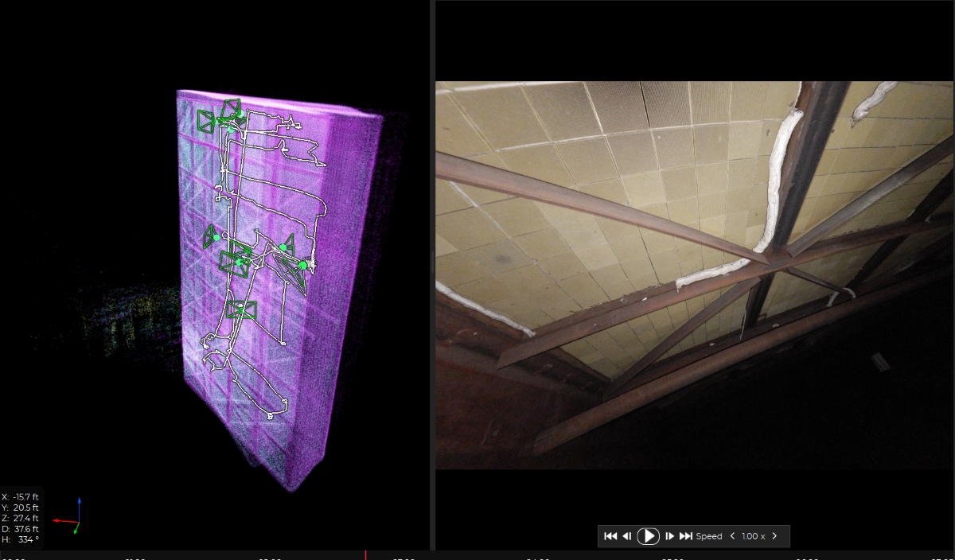Viewport: 955px width, 560px height.
Task: Click the 1.00 x speed value
Action: click(x=753, y=536)
